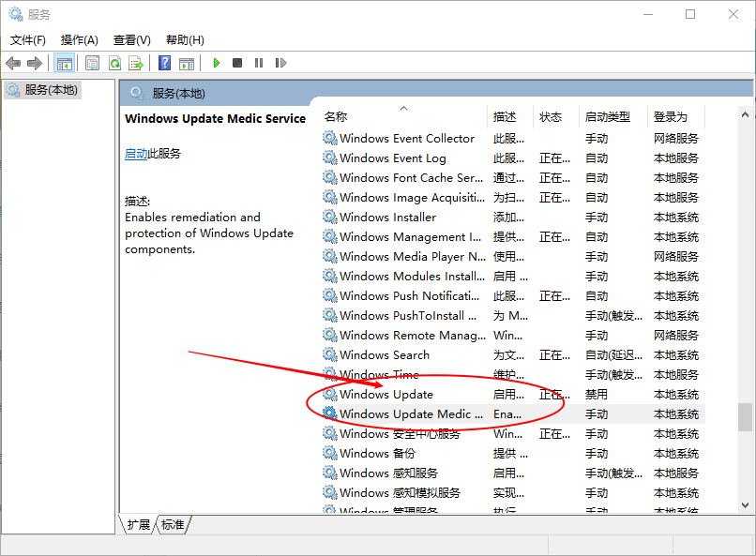Select the Windows Search gear icon
This screenshot has width=756, height=556.
click(330, 355)
